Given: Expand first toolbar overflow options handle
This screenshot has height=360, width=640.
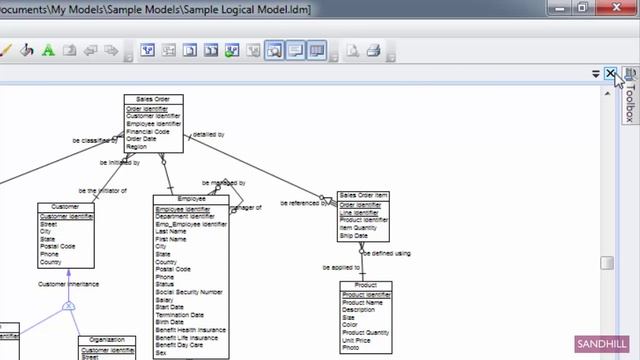Looking at the screenshot, I should [129, 58].
